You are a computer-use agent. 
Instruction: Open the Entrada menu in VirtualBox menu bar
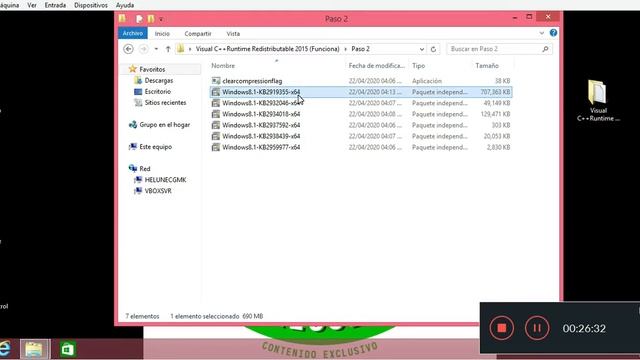coord(55,5)
